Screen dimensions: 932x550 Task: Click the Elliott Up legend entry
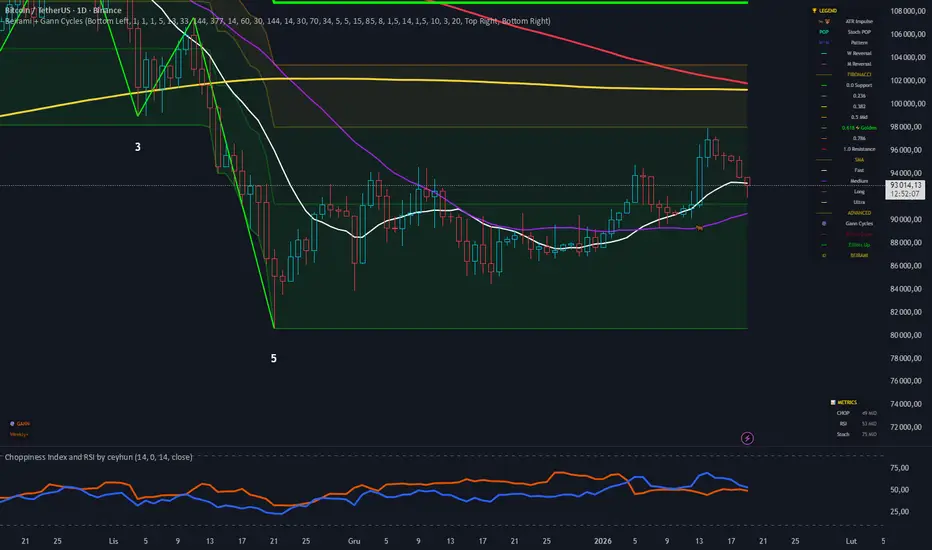(x=859, y=245)
